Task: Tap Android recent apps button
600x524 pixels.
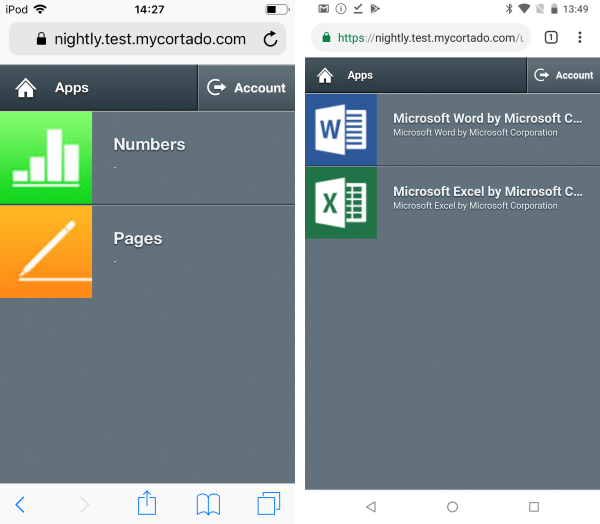Action: tap(534, 507)
